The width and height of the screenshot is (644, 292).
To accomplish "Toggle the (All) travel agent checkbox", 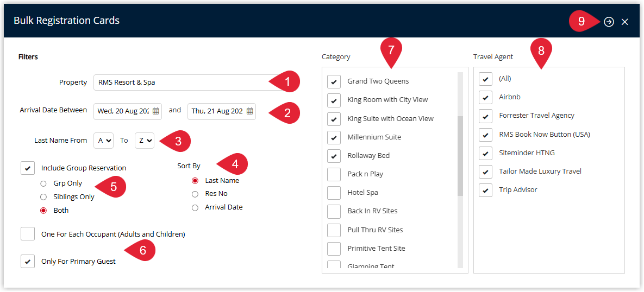I will 485,79.
